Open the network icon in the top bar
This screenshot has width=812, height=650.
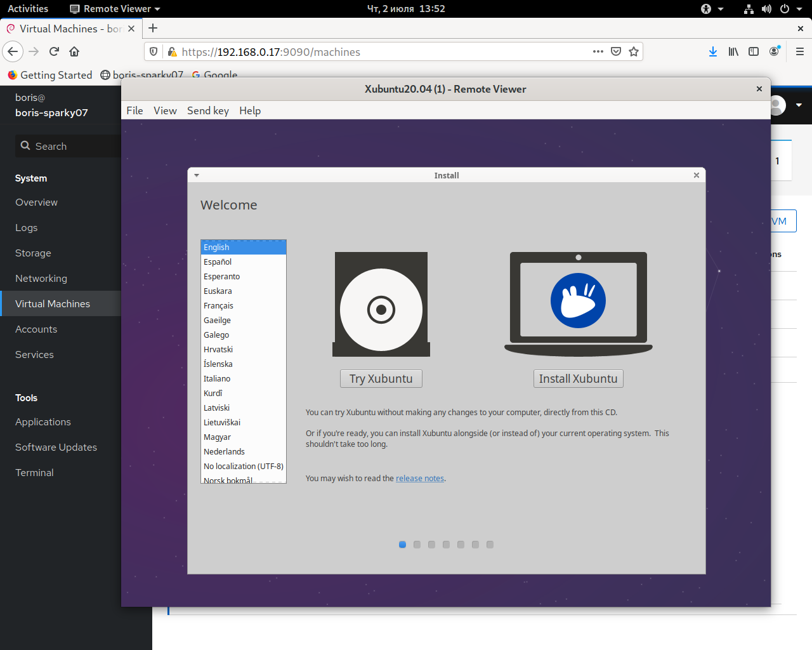coord(749,9)
